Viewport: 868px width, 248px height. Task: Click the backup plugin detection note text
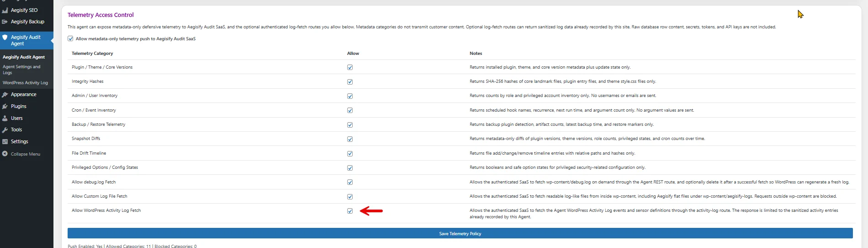[561, 124]
